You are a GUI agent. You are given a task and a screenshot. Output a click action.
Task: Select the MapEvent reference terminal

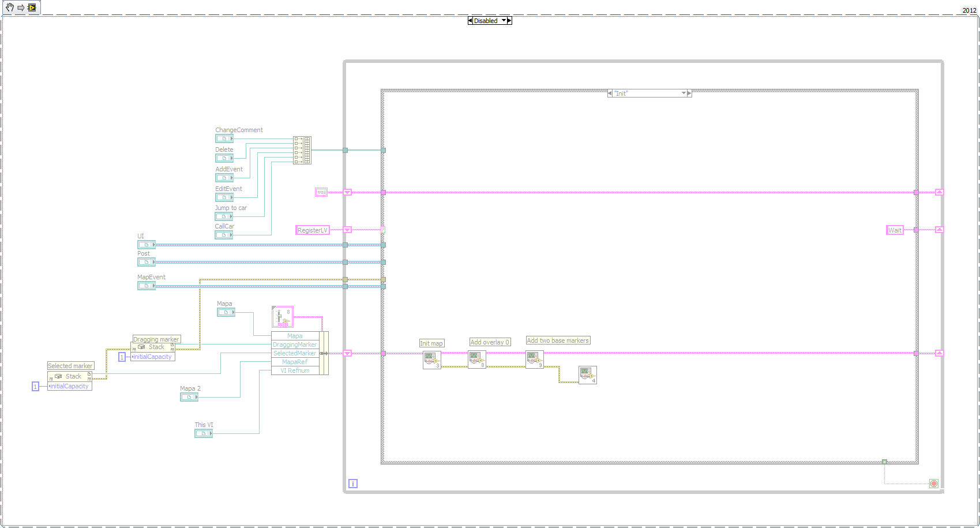[x=147, y=286]
